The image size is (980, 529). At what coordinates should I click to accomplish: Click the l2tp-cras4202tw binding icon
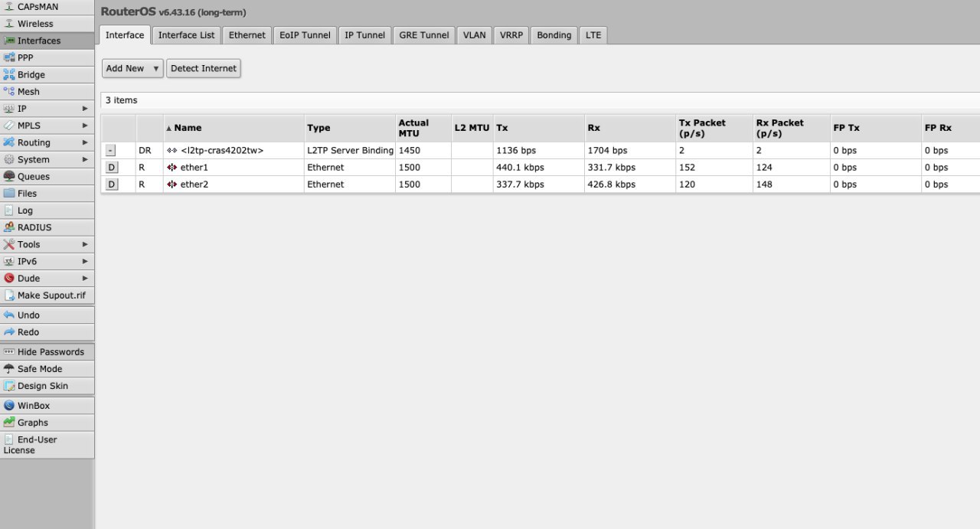[x=172, y=150]
